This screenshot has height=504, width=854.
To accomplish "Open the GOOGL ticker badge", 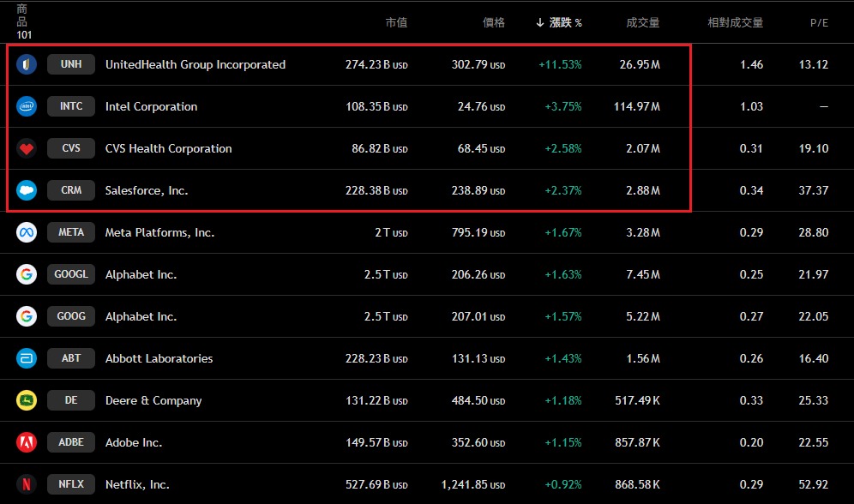I will point(71,274).
